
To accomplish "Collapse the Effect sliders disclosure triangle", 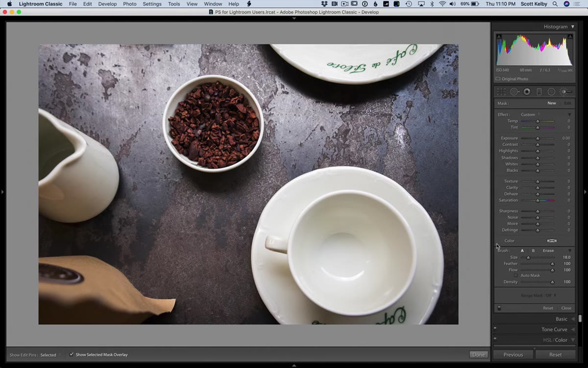I will click(569, 114).
